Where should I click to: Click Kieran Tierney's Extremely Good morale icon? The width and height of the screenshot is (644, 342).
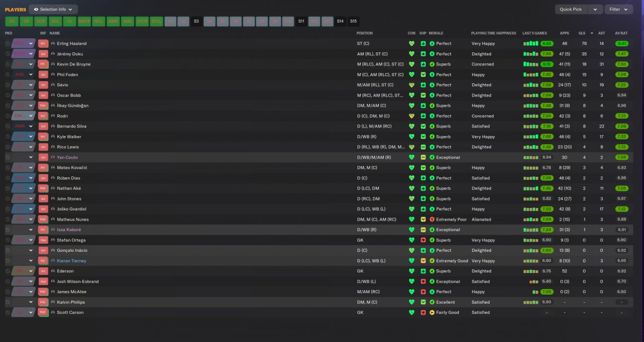click(x=432, y=261)
